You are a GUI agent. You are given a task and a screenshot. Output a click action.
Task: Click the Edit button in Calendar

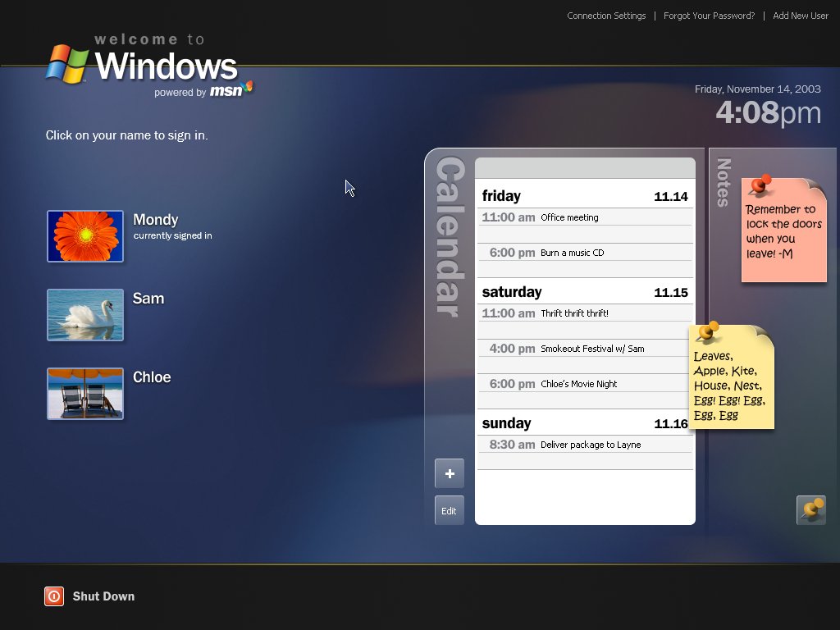(x=450, y=510)
